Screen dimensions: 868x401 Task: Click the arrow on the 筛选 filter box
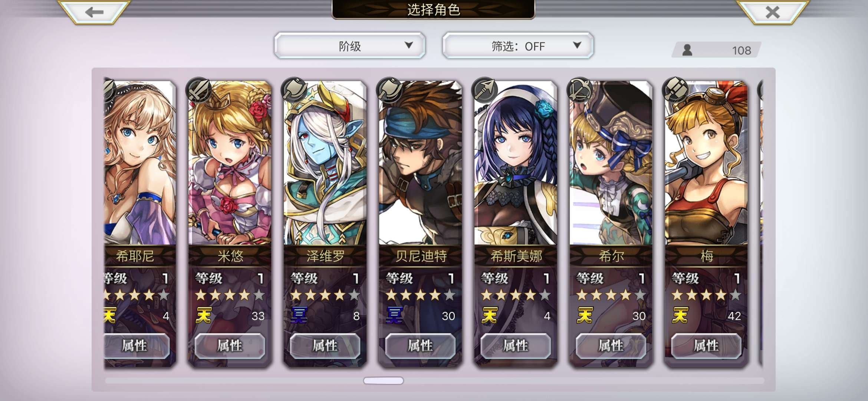click(577, 45)
